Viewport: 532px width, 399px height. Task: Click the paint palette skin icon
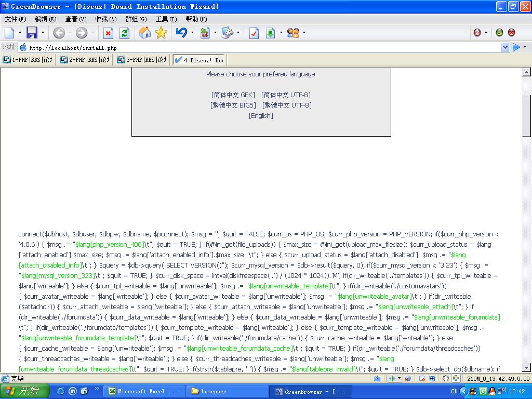click(227, 33)
